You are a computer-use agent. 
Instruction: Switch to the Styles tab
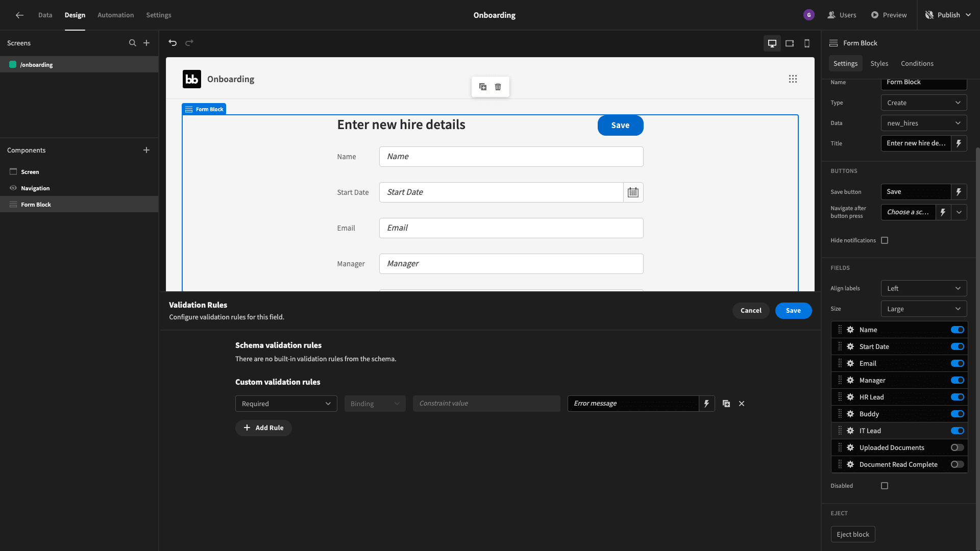tap(879, 64)
